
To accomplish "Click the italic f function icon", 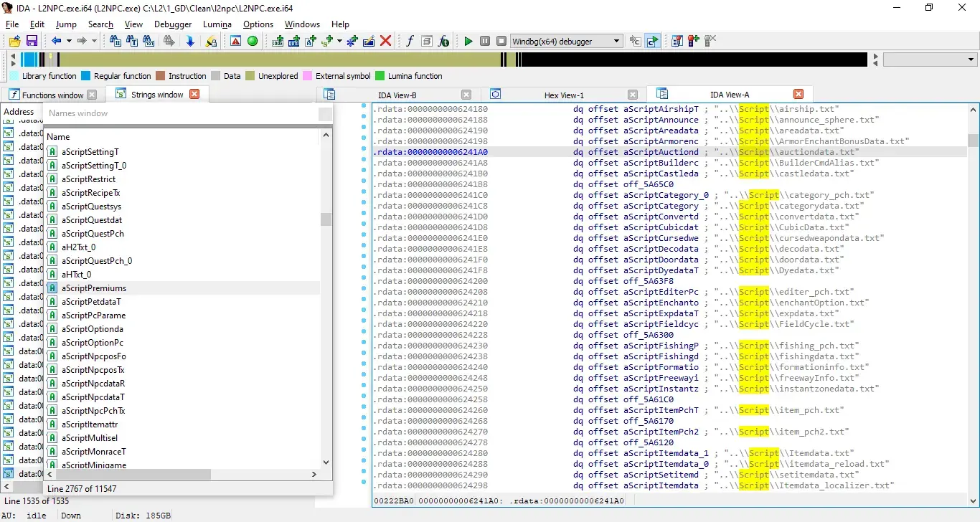I will 410,41.
